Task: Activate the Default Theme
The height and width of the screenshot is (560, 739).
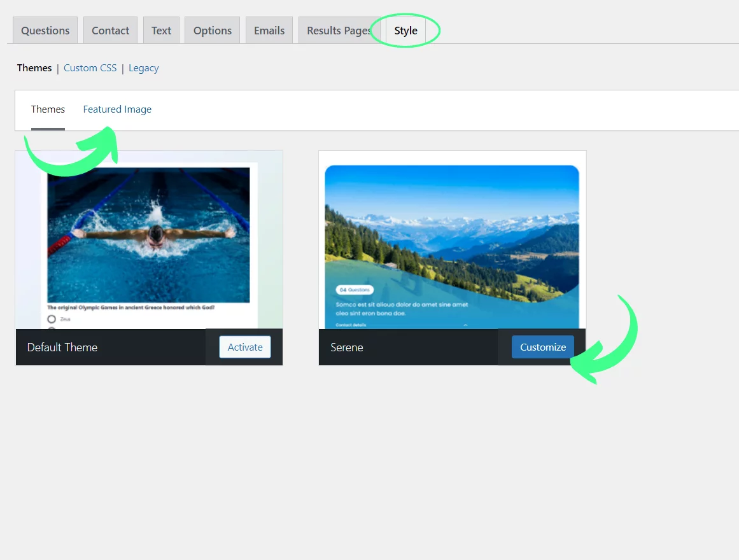Action: click(245, 347)
